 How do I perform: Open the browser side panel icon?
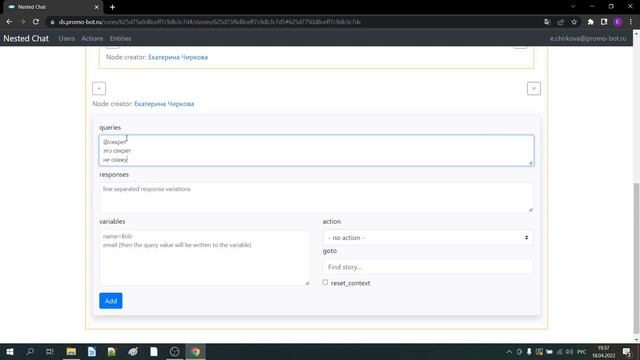click(604, 22)
